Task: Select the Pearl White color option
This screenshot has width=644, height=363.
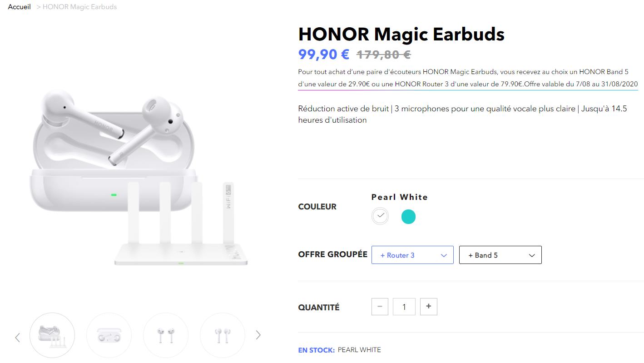Action: [x=380, y=216]
